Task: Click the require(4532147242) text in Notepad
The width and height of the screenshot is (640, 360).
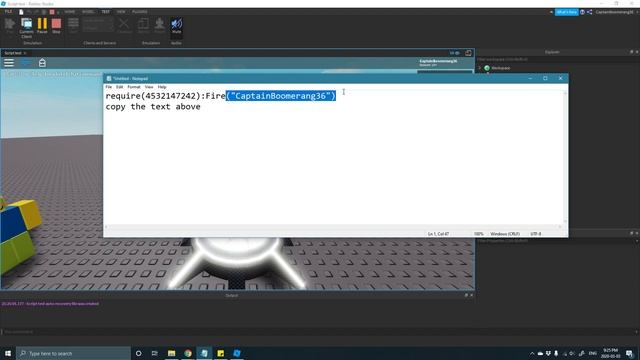Action: pyautogui.click(x=153, y=96)
